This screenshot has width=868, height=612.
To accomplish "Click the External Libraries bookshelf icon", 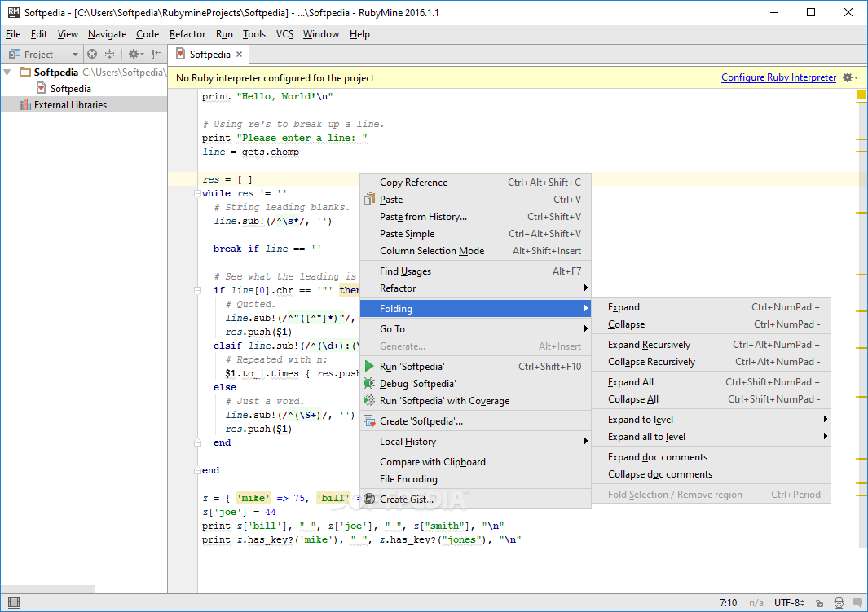I will [x=25, y=105].
